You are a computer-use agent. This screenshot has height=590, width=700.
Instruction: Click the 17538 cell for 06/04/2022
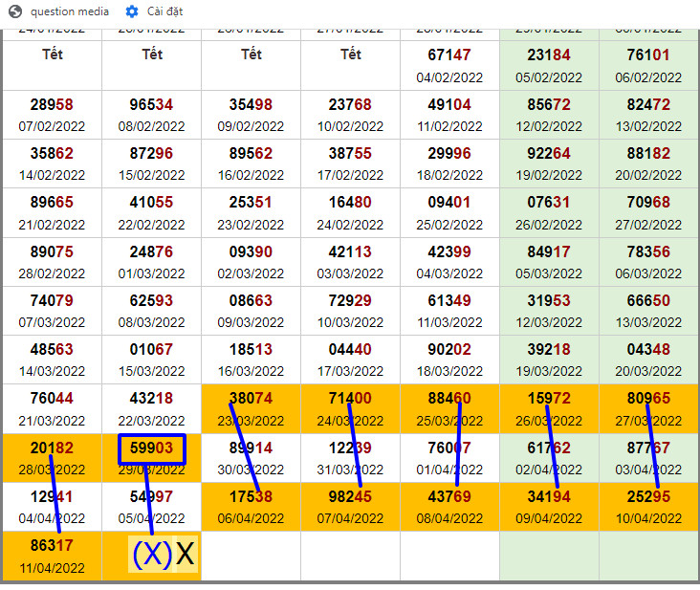click(251, 507)
